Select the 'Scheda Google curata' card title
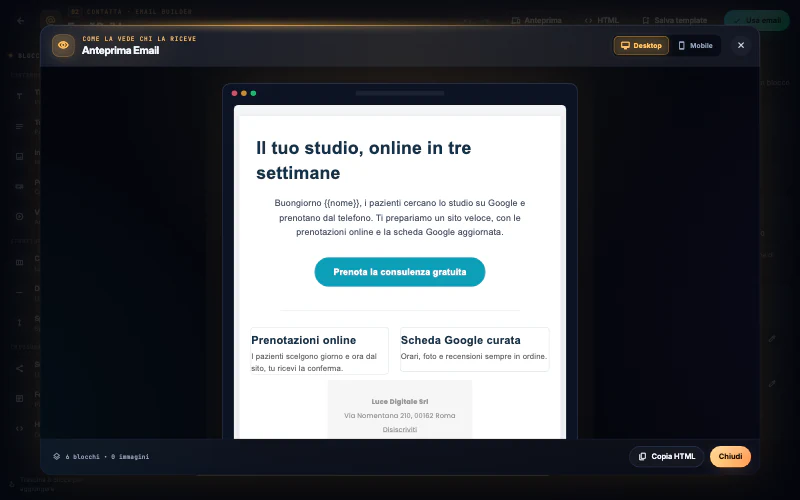The width and height of the screenshot is (800, 500). (x=460, y=340)
